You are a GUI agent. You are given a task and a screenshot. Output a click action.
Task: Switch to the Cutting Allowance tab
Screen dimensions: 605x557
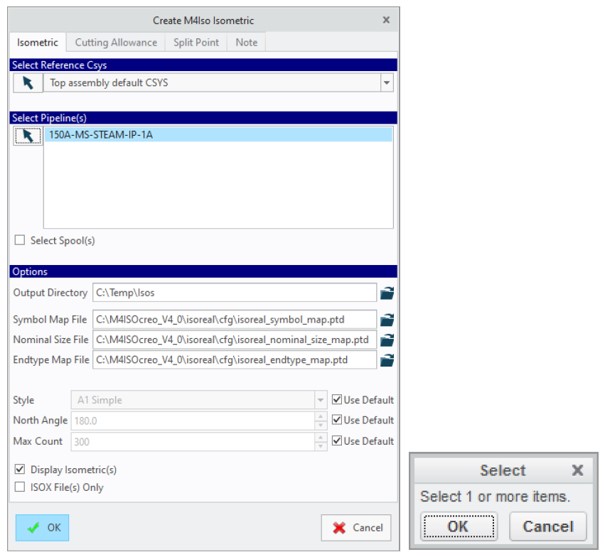coord(116,42)
